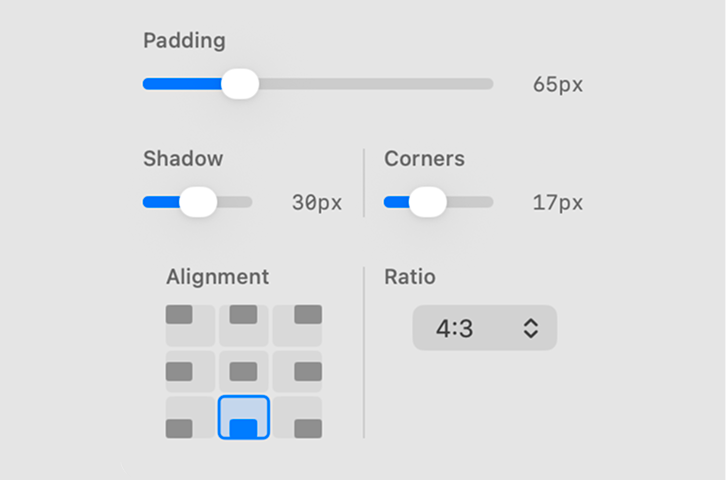The height and width of the screenshot is (480, 726).
Task: Select bottom-left alignment cell
Action: [x=190, y=417]
